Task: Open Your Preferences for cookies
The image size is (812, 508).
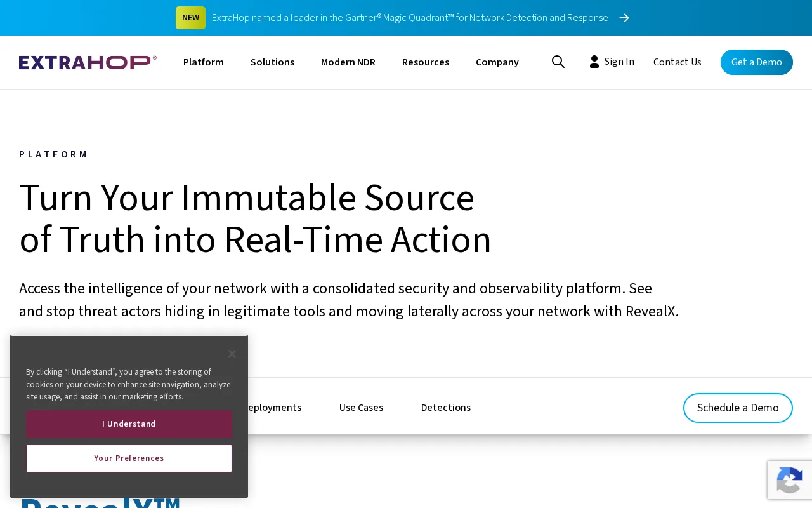Action: [x=129, y=458]
